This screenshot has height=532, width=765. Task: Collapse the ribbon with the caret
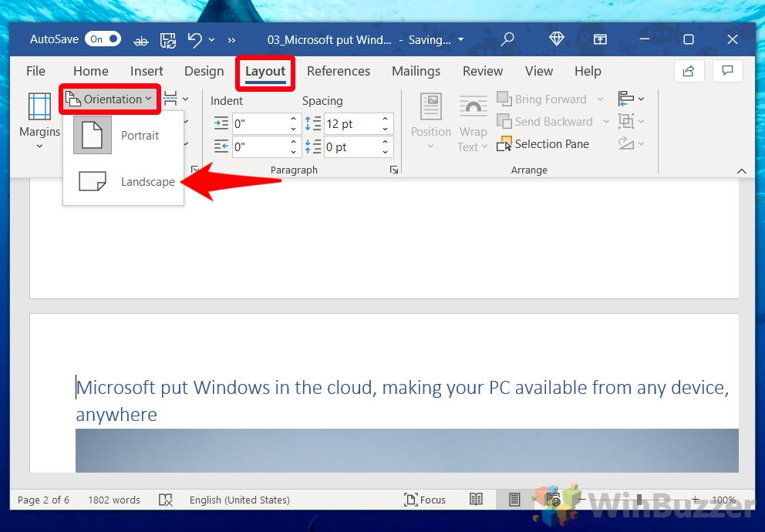[x=742, y=170]
